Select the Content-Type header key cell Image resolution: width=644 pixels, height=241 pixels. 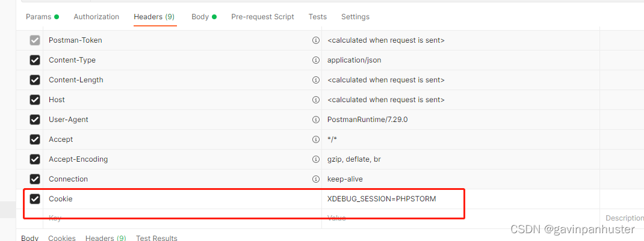point(182,60)
